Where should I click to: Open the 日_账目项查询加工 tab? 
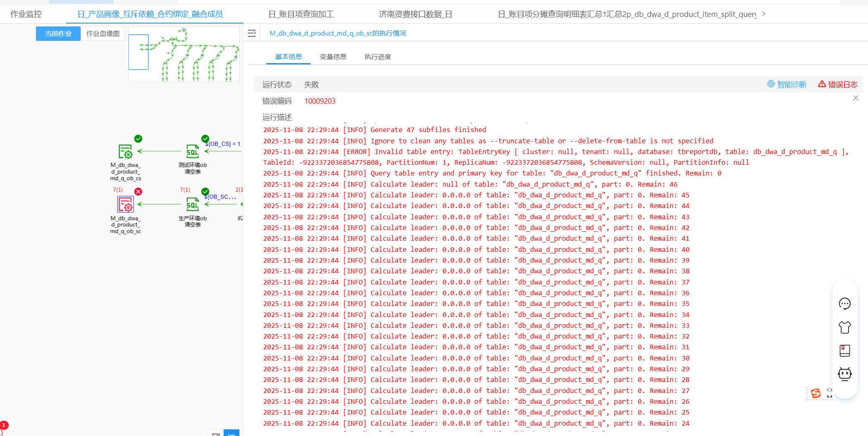pyautogui.click(x=301, y=14)
